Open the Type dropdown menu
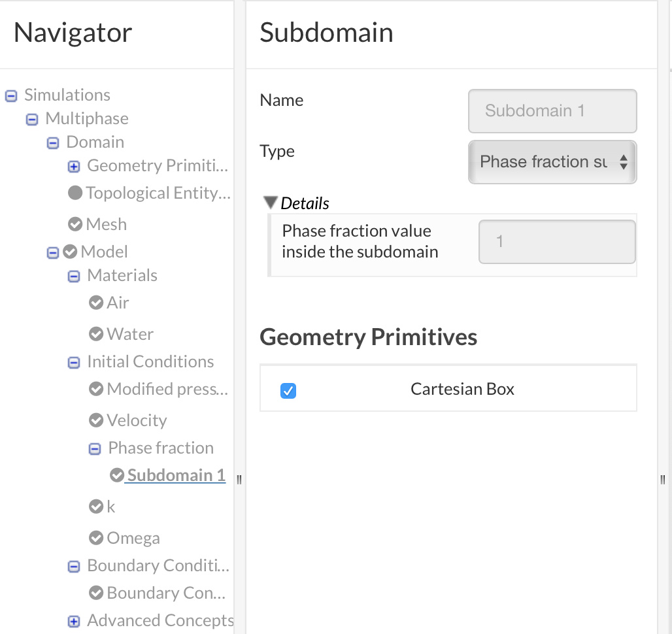This screenshot has width=672, height=634. coord(552,161)
